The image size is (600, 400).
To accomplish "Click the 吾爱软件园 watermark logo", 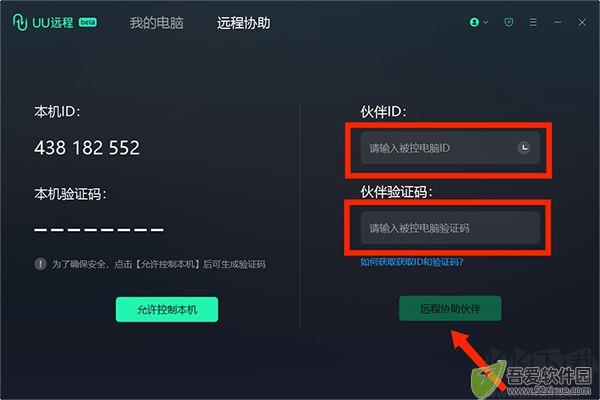I will pyautogui.click(x=532, y=378).
